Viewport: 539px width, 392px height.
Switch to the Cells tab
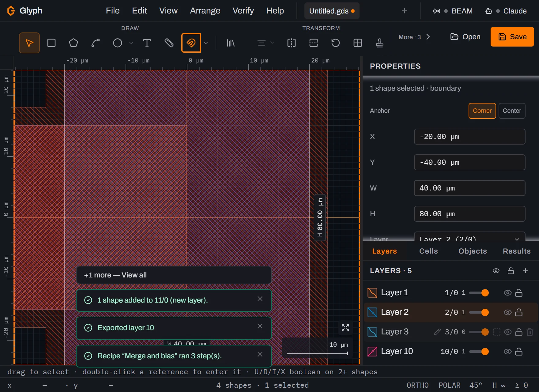pos(428,251)
